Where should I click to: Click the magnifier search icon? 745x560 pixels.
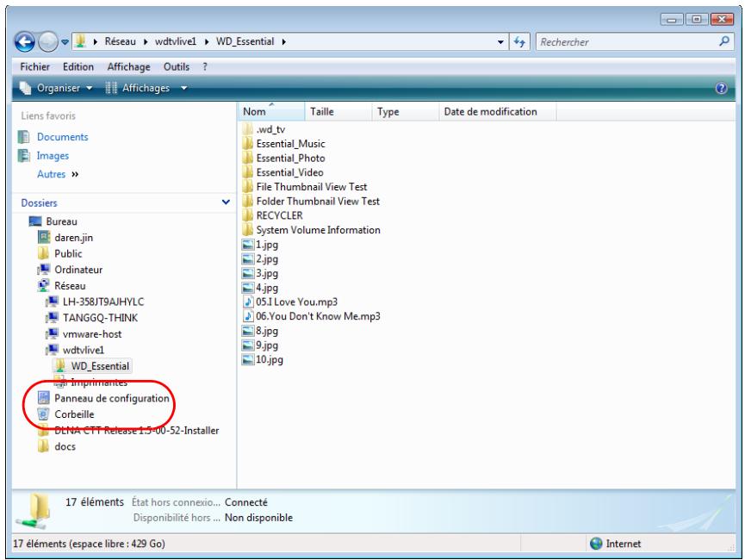click(724, 41)
